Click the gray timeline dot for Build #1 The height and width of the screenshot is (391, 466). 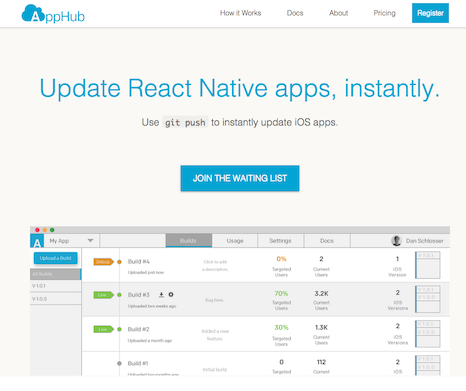point(119,363)
